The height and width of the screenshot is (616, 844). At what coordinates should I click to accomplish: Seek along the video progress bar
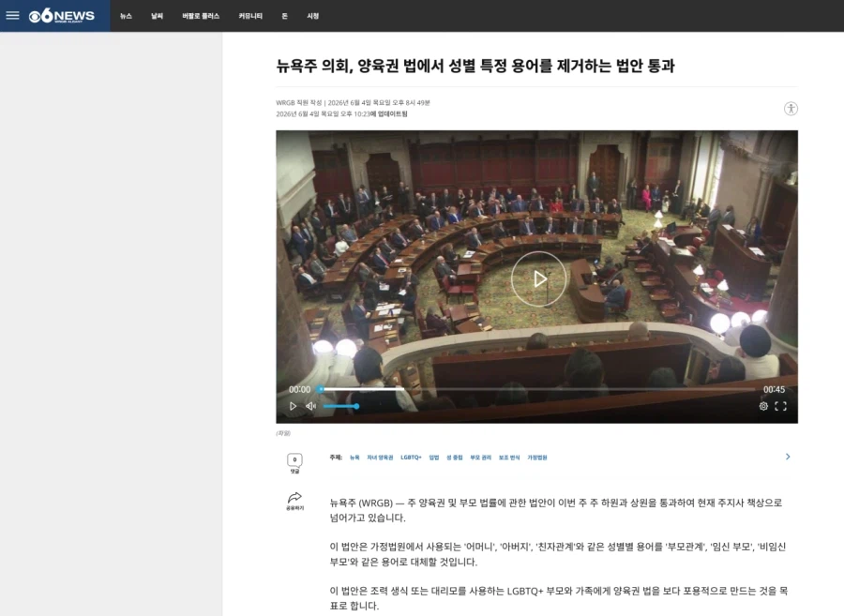click(537, 389)
